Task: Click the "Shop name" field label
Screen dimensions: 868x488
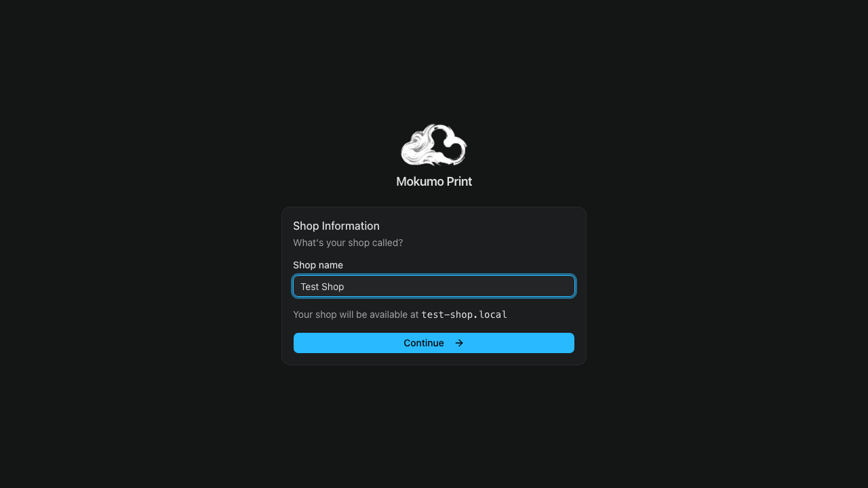Action: tap(318, 265)
